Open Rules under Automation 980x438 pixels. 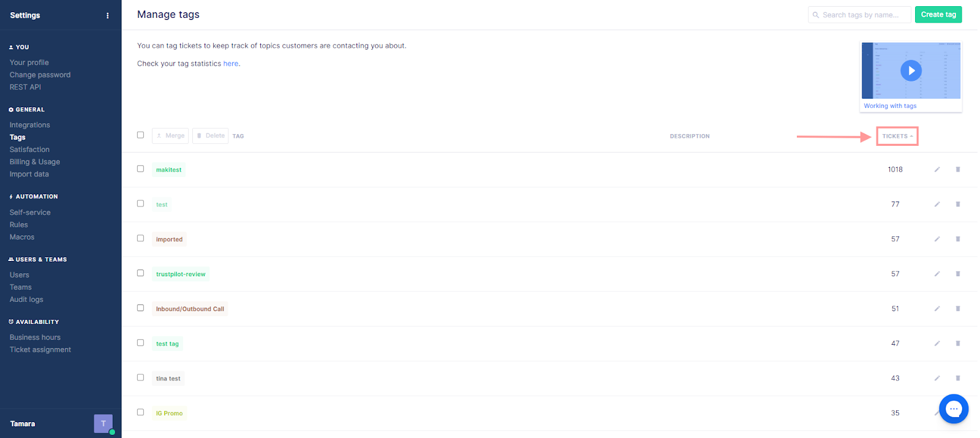(19, 225)
